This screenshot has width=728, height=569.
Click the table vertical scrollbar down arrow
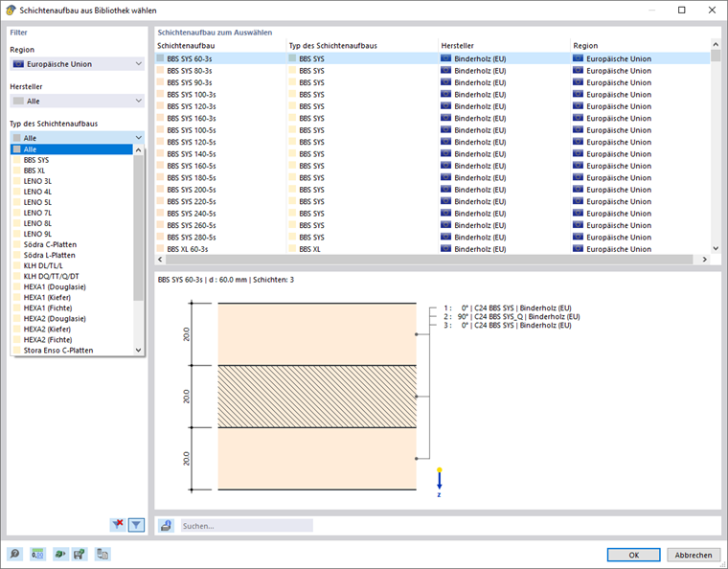(716, 248)
